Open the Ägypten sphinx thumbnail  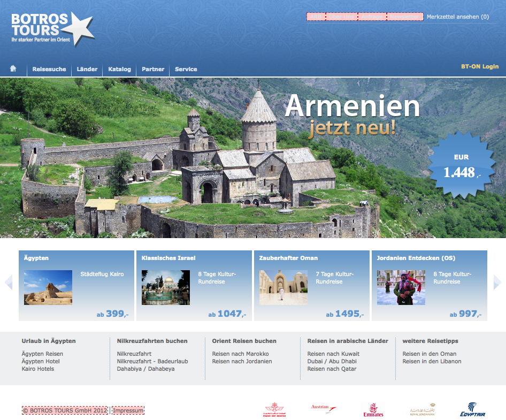tap(48, 287)
